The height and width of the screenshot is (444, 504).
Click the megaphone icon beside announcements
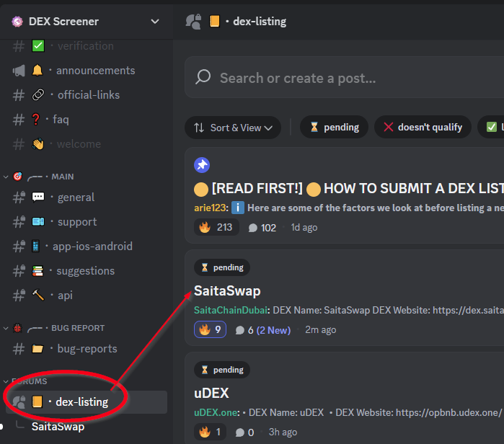[19, 71]
